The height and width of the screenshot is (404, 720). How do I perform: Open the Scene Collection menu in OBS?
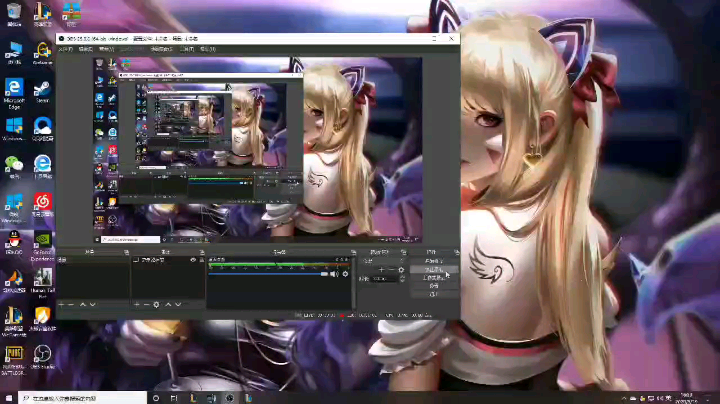(161, 49)
